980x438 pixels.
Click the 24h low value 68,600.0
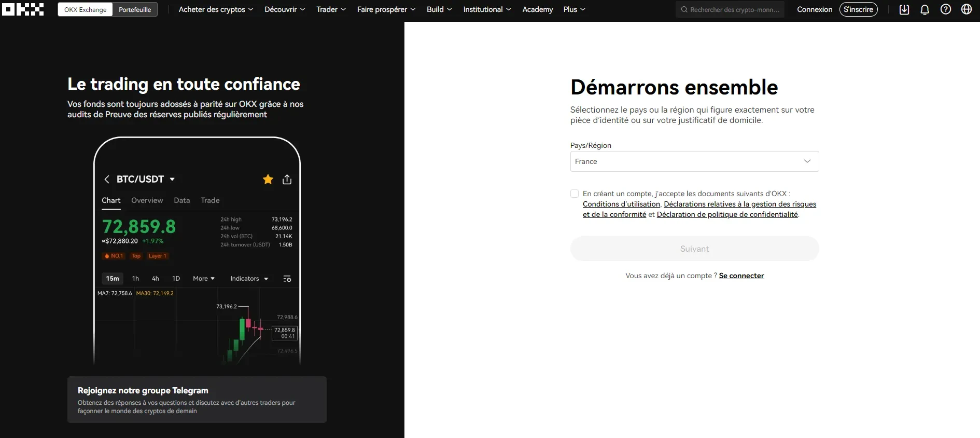click(282, 228)
